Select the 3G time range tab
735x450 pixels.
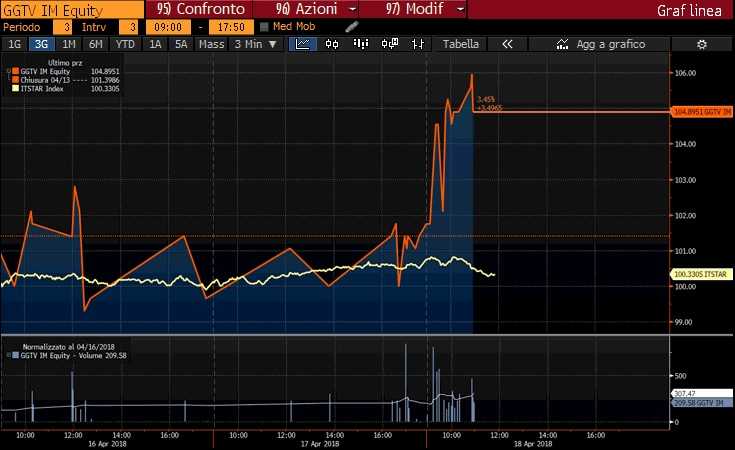(x=41, y=44)
